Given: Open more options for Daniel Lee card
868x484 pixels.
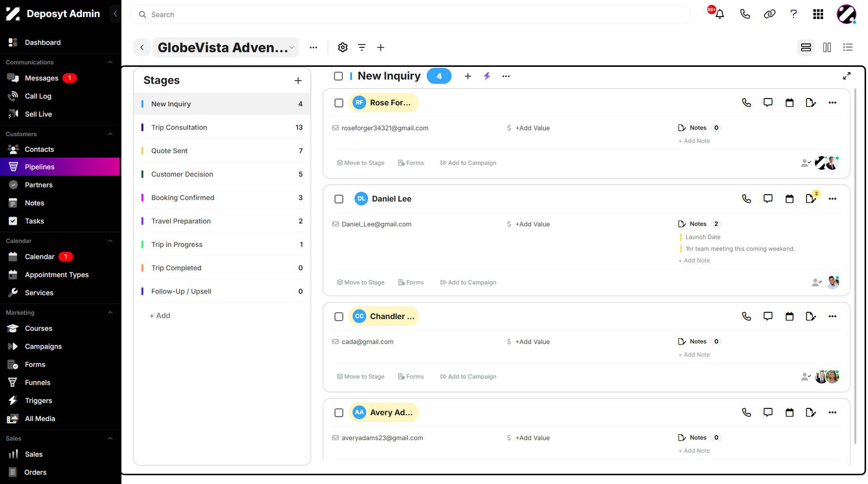Looking at the screenshot, I should coord(832,199).
